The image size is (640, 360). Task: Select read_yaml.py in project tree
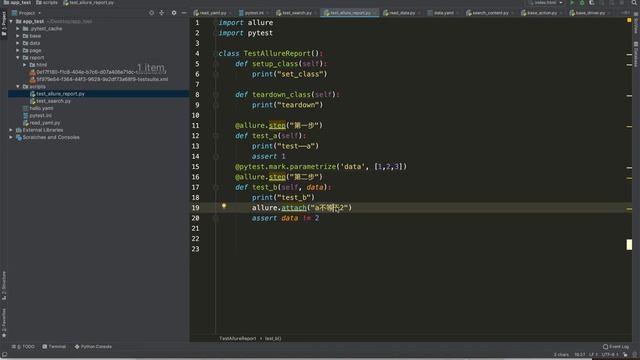(x=44, y=123)
